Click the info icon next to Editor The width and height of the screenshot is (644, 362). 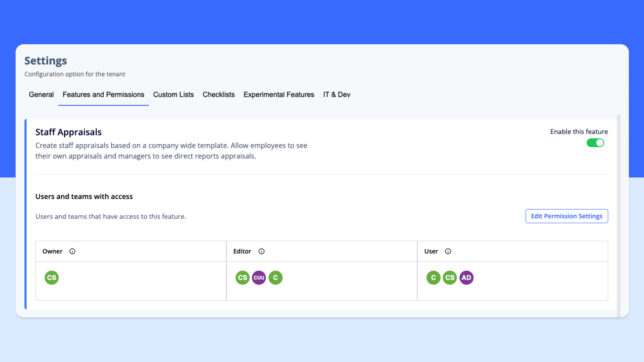click(x=261, y=251)
